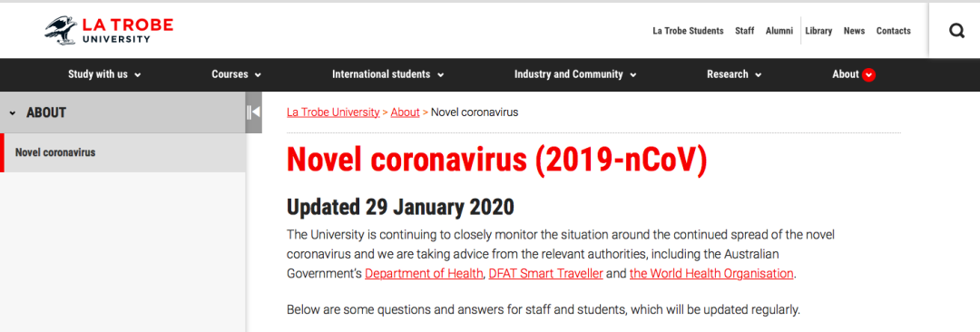Open the search magnifier icon
This screenshot has width=980, height=332.
[x=956, y=31]
